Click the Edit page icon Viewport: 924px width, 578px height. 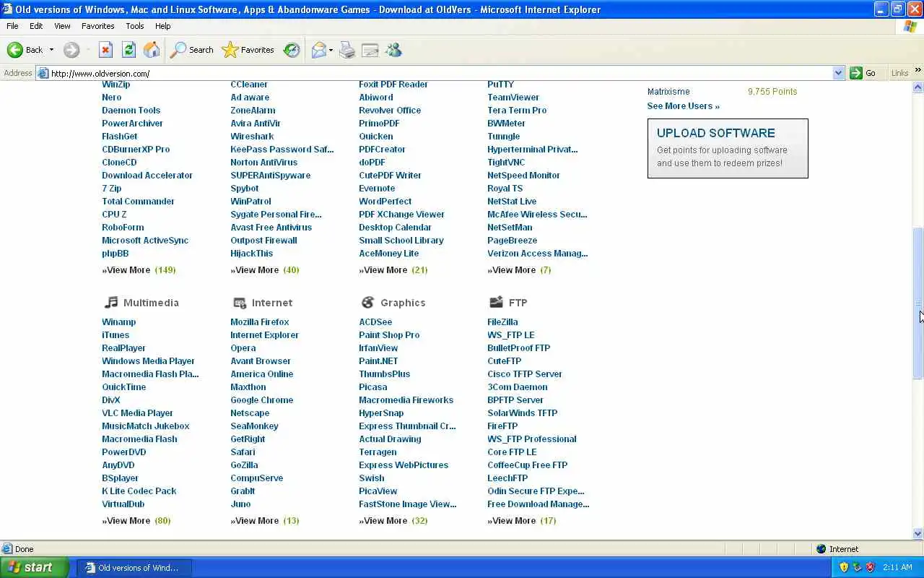(370, 50)
